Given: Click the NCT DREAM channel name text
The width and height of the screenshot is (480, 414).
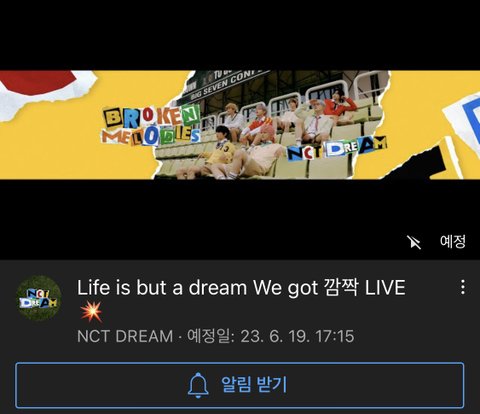Looking at the screenshot, I should click(125, 336).
